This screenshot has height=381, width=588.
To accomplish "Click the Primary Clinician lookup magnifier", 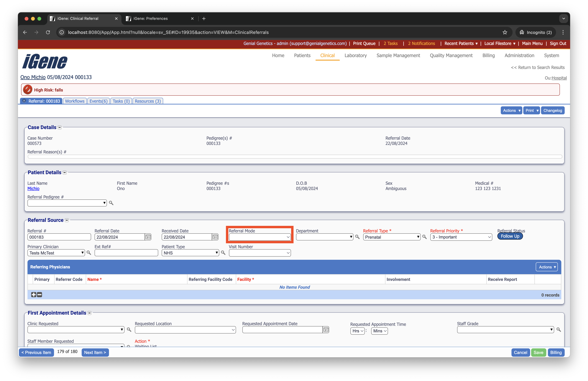I will (89, 253).
